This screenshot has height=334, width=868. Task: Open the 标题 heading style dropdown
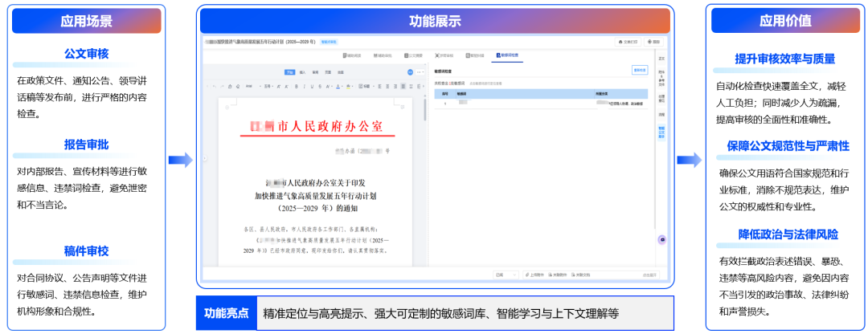pyautogui.click(x=367, y=86)
